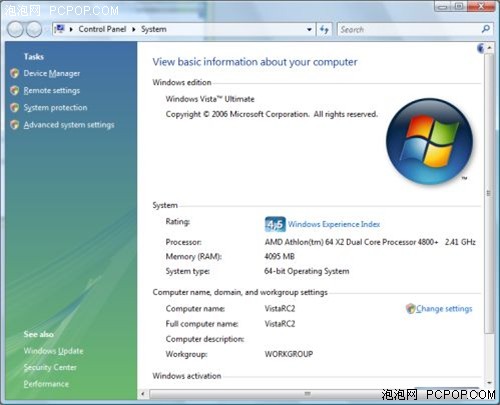Click the horizontal scrollbar thumb at bottom
The width and height of the screenshot is (500, 405).
click(307, 394)
